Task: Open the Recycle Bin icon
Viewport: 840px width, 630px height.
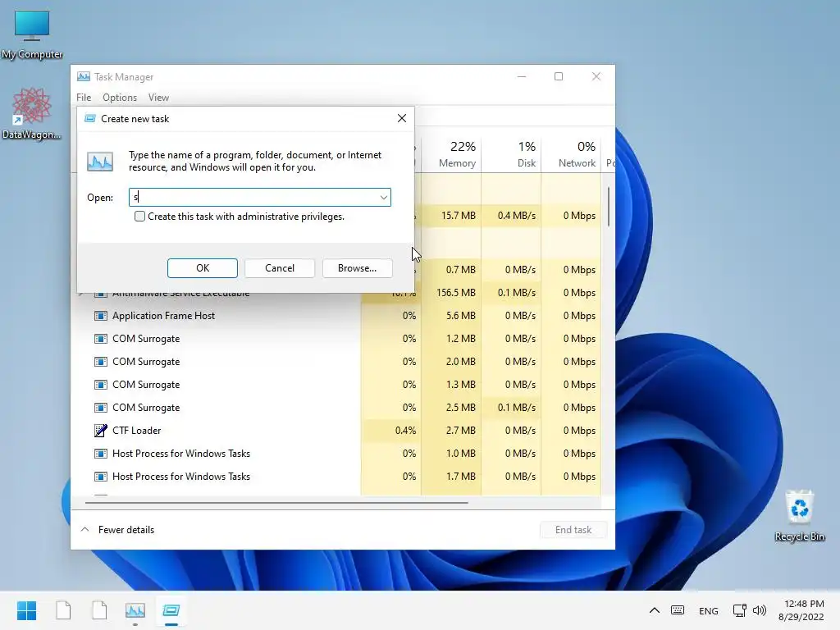Action: tap(799, 515)
